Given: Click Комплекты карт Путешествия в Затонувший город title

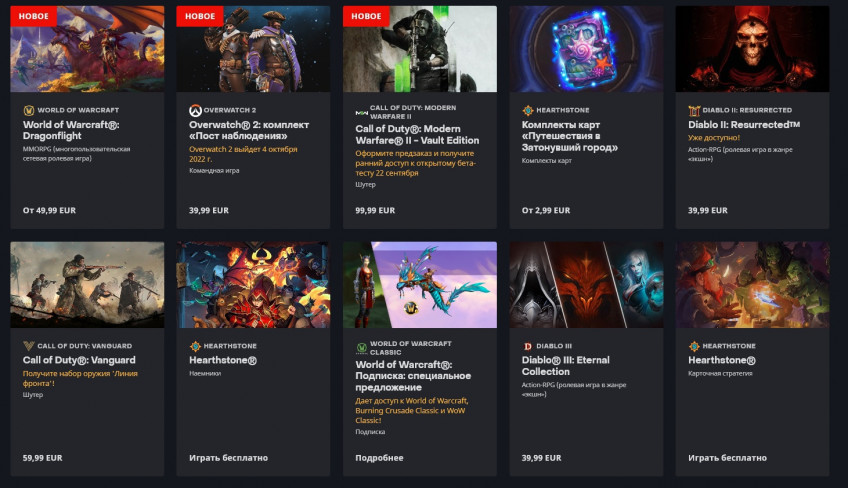Looking at the screenshot, I should pyautogui.click(x=569, y=136).
